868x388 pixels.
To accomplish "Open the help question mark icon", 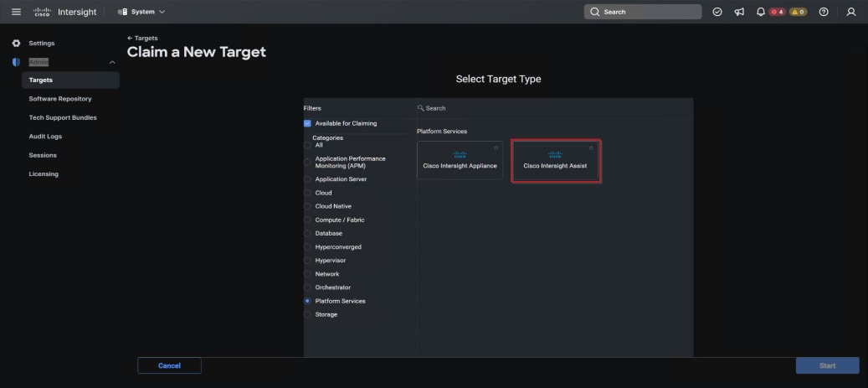I will tap(824, 12).
